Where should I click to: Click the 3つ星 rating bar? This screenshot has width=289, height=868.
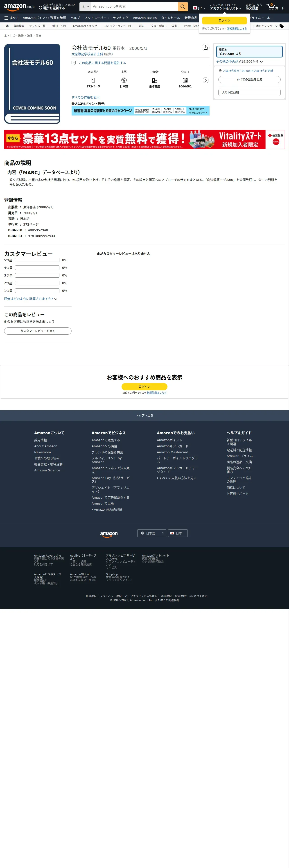coord(37,275)
